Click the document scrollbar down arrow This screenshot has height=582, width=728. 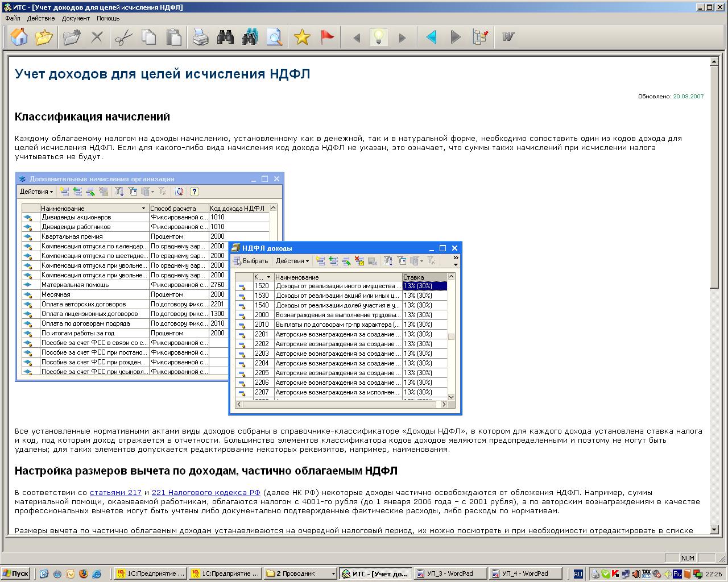click(x=714, y=530)
